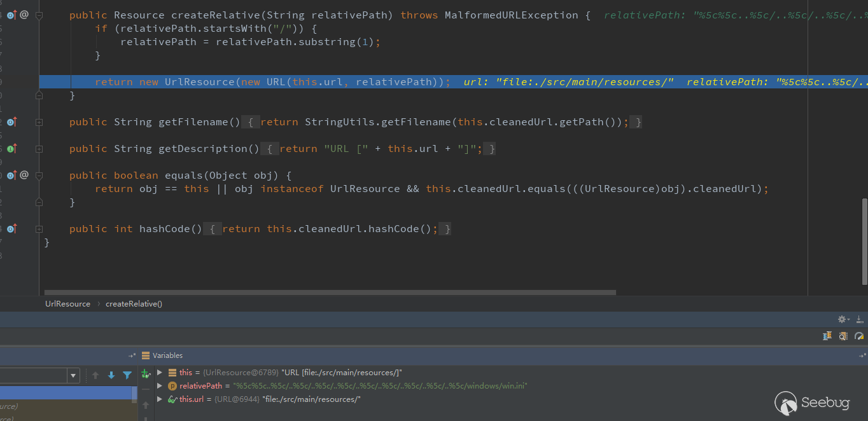This screenshot has width=868, height=421.
Task: Click the New Watch plus-glasses icon
Action: coord(146,373)
